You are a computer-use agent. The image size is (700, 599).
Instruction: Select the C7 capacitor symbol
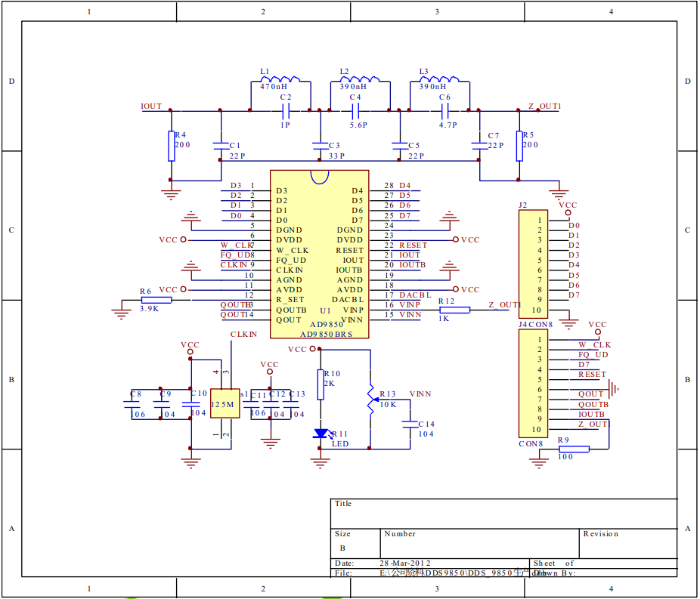pyautogui.click(x=479, y=145)
